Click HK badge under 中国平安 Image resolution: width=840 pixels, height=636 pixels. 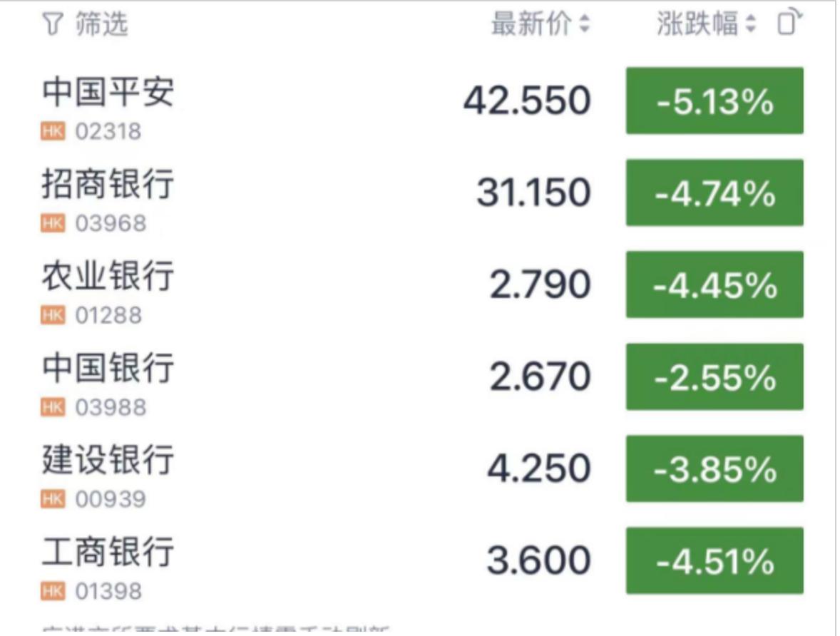(52, 131)
